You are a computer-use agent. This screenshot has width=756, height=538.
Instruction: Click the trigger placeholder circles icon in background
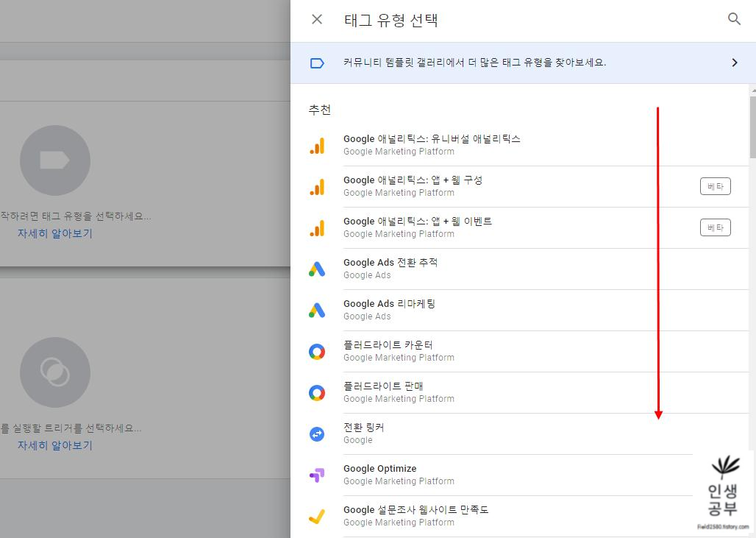55,372
